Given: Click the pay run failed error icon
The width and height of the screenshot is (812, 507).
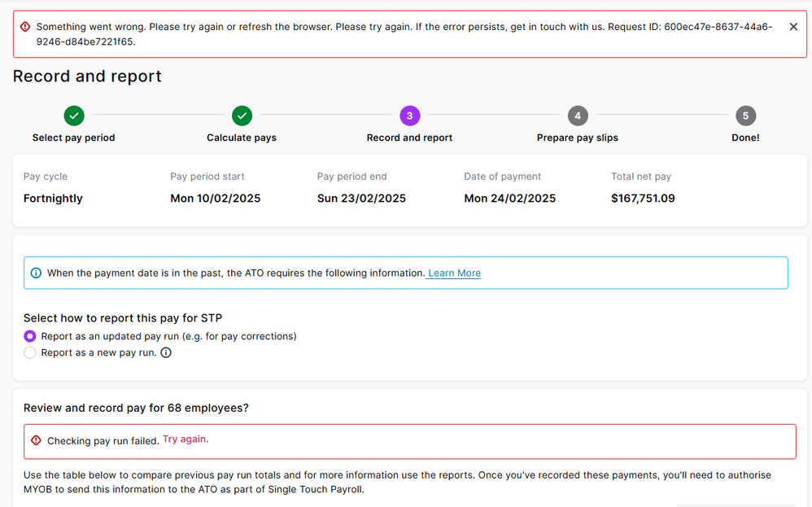Looking at the screenshot, I should pyautogui.click(x=36, y=440).
